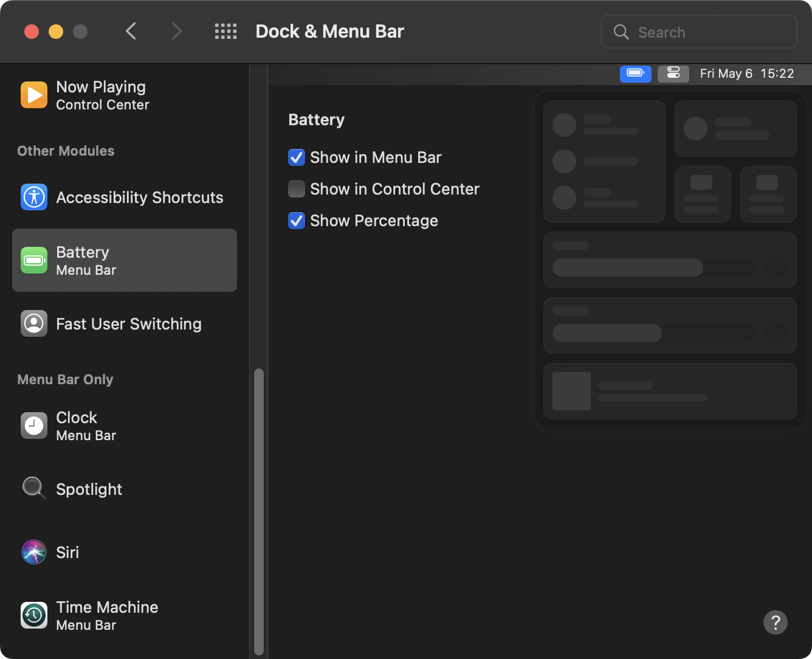This screenshot has width=812, height=659.
Task: Go forward with the right chevron
Action: click(x=176, y=31)
